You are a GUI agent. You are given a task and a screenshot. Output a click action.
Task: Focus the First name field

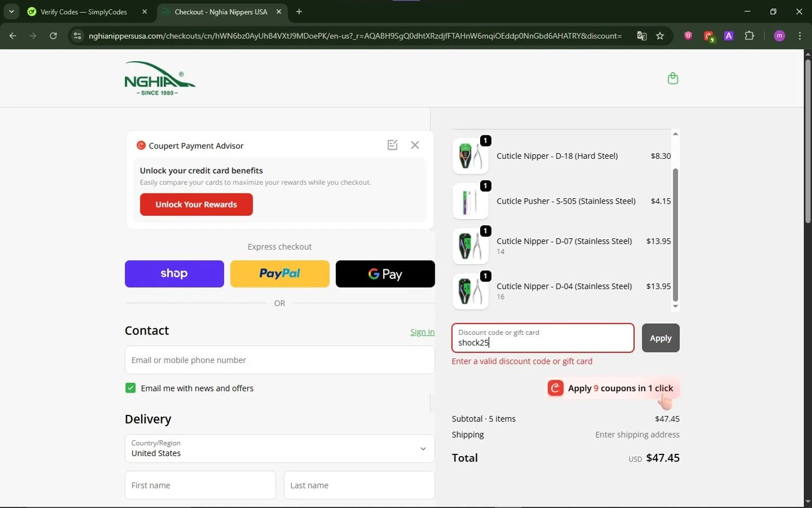click(200, 485)
